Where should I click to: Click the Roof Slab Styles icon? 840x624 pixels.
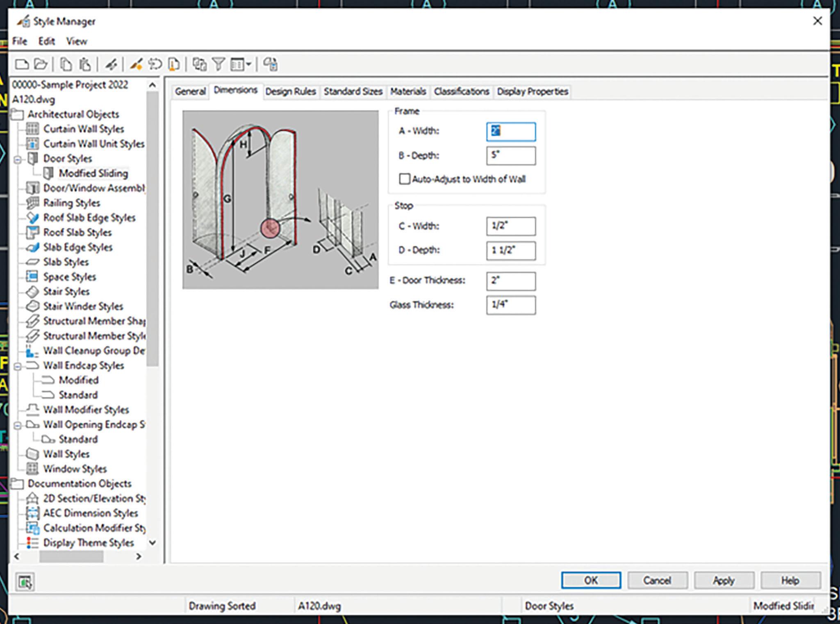32,232
